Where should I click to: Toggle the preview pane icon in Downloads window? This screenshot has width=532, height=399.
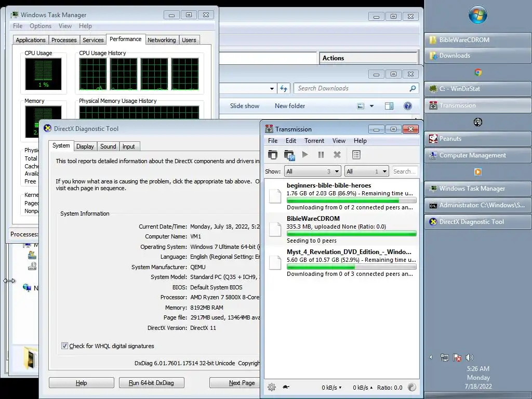click(x=389, y=106)
